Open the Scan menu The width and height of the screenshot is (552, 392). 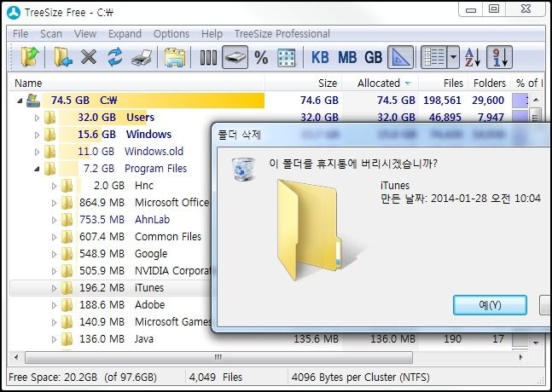pos(51,34)
